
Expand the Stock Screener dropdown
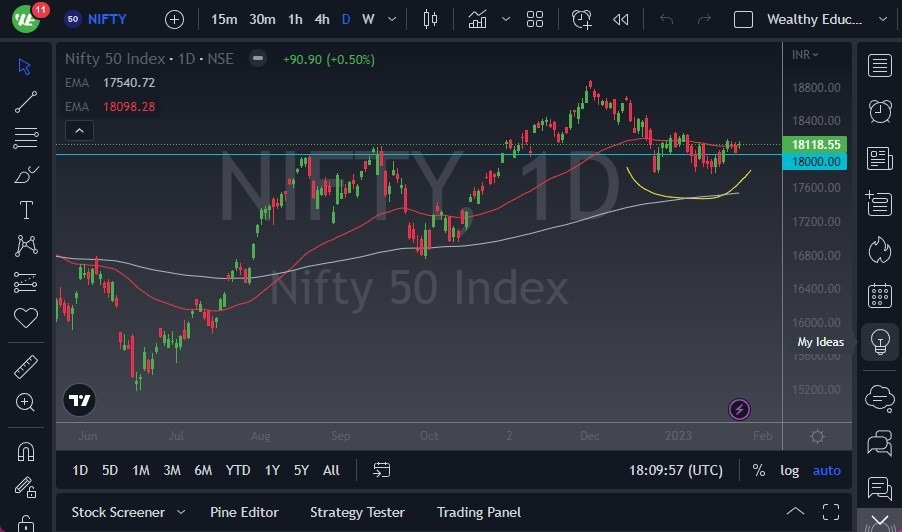tap(181, 512)
